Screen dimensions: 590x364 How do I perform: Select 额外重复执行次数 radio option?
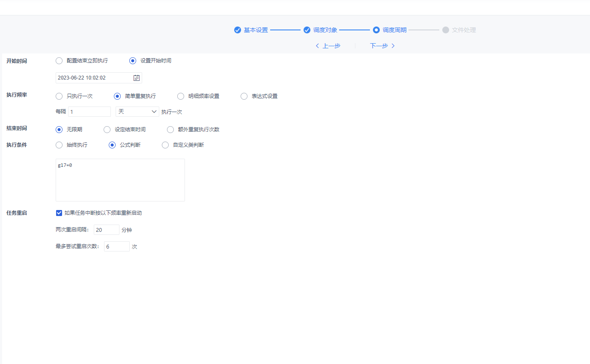click(x=170, y=130)
